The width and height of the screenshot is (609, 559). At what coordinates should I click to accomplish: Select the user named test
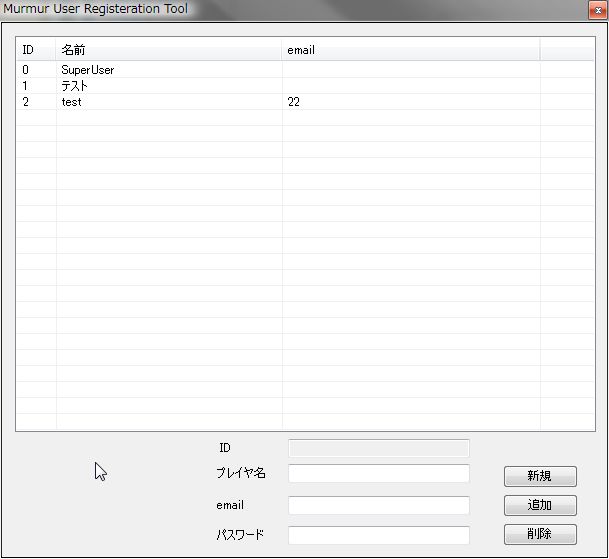pyautogui.click(x=305, y=102)
